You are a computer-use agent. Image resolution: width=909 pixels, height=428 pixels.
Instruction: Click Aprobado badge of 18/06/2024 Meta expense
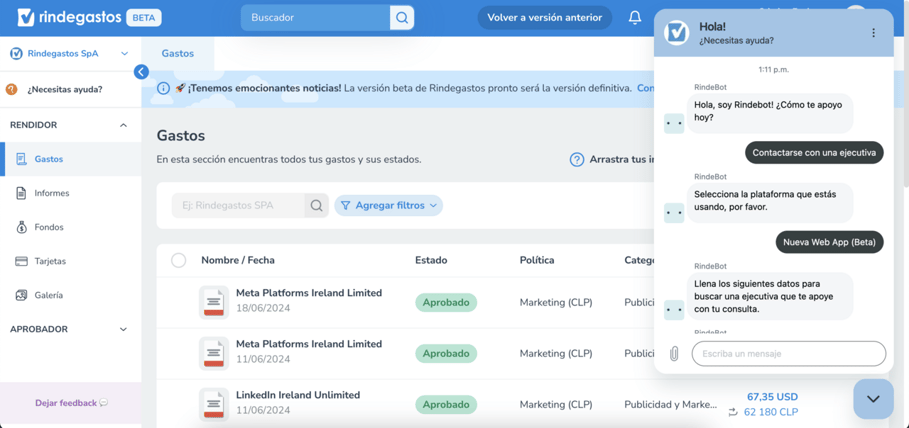coord(446,302)
